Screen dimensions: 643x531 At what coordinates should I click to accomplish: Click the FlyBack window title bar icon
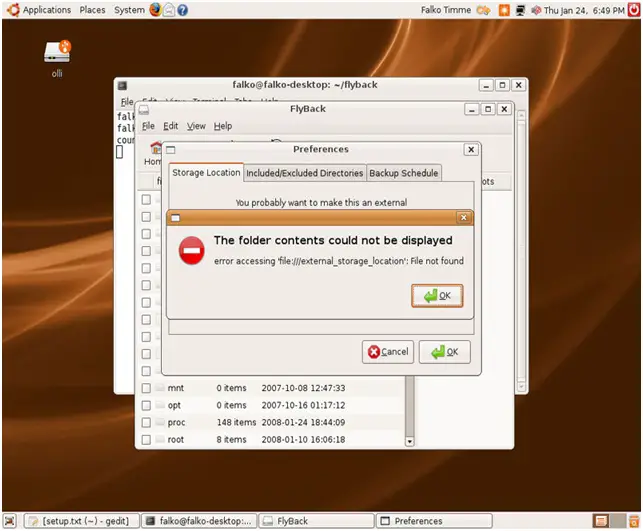tap(144, 110)
